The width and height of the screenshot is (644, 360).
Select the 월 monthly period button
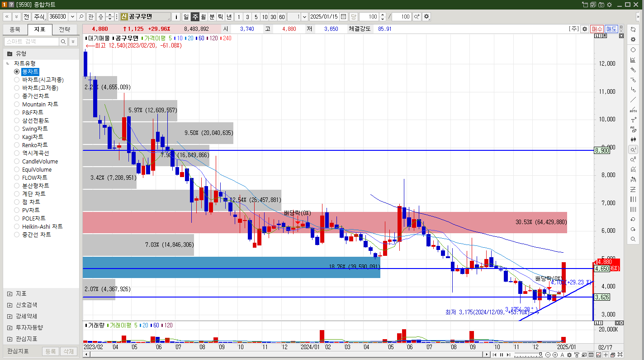(x=204, y=17)
